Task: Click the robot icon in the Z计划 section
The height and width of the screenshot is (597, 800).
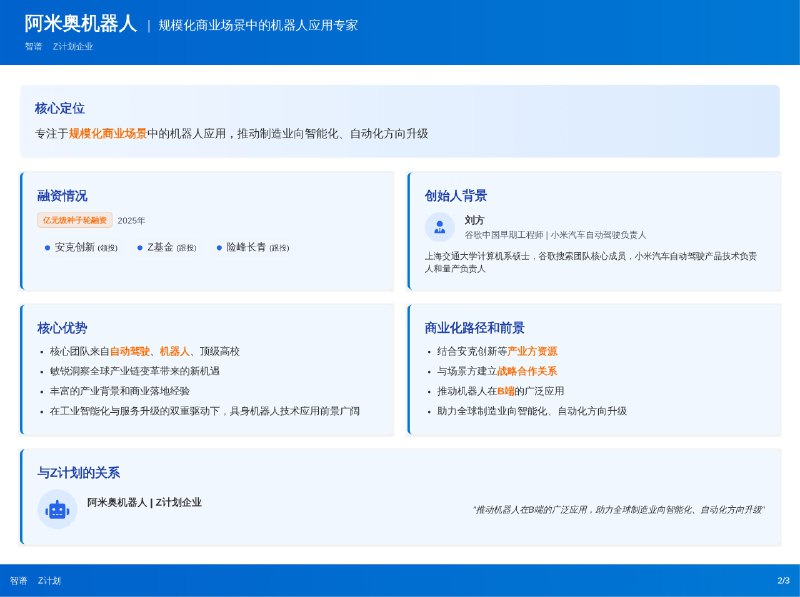Action: pyautogui.click(x=57, y=509)
